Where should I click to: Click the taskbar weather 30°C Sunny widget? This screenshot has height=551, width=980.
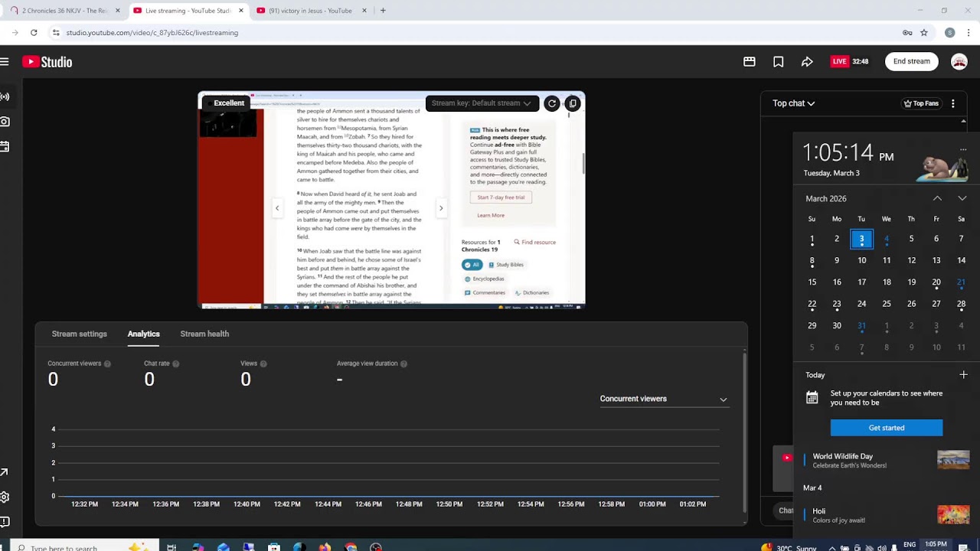pyautogui.click(x=789, y=547)
